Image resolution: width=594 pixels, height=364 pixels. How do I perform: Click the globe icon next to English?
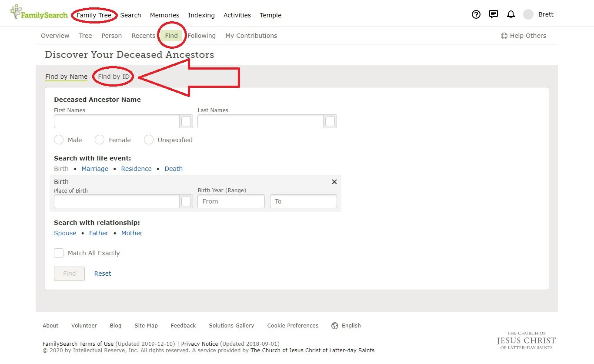[x=334, y=325]
